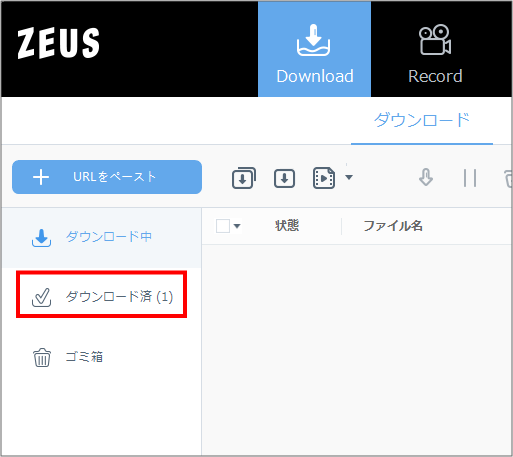This screenshot has height=457, width=513.
Task: Open the ダウンロード済 (1) list
Action: pyautogui.click(x=102, y=296)
